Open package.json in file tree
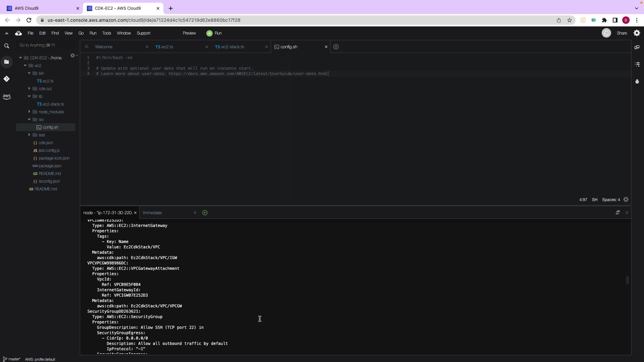The image size is (644, 362). [x=50, y=166]
